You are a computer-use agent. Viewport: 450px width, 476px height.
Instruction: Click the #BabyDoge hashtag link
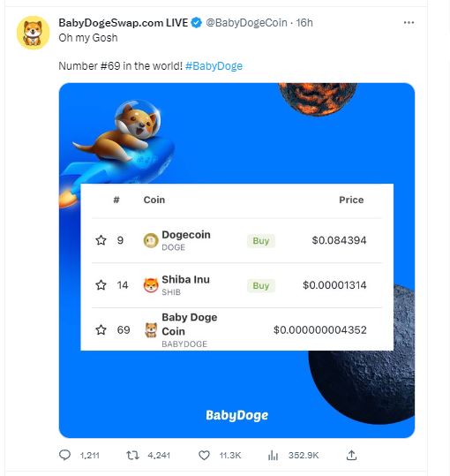(x=214, y=66)
